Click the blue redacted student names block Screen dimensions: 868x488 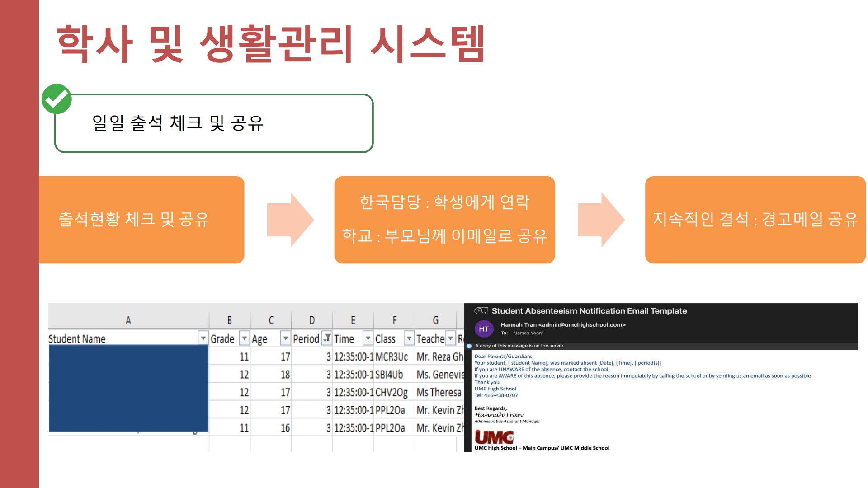coord(128,389)
